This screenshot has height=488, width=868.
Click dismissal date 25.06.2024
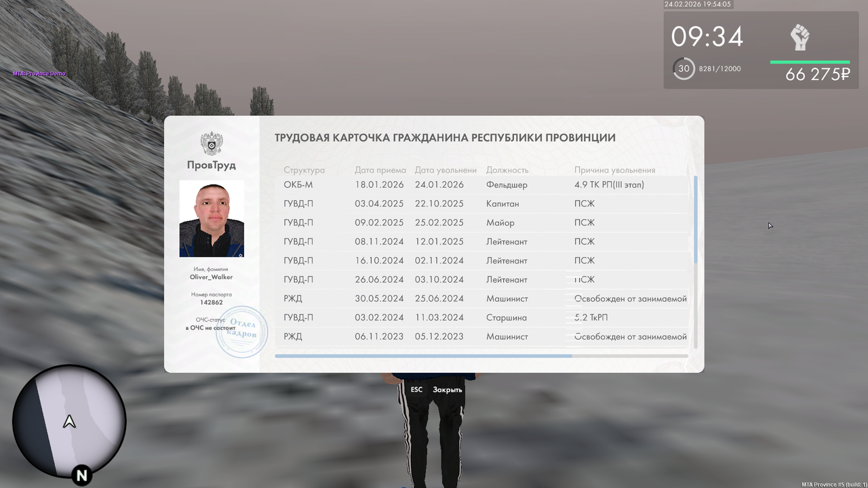click(439, 299)
